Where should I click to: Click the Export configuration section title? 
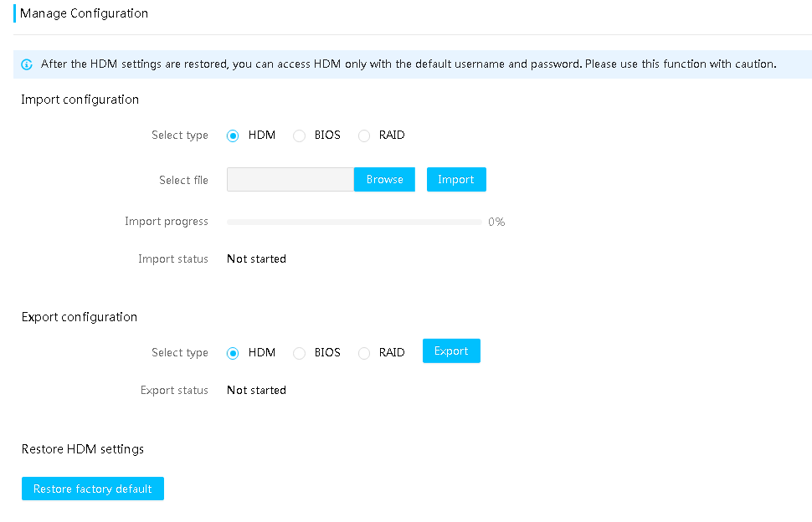pyautogui.click(x=80, y=316)
